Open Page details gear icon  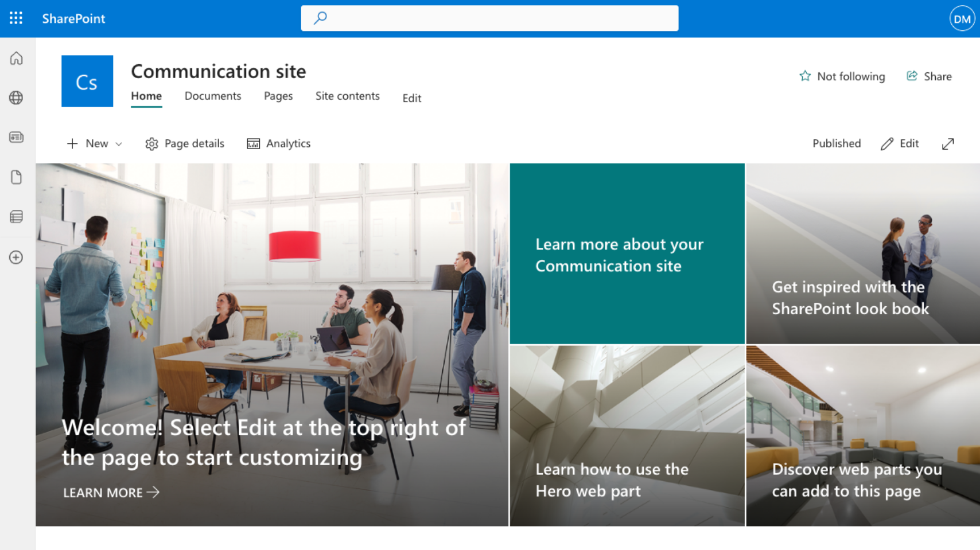tap(151, 144)
